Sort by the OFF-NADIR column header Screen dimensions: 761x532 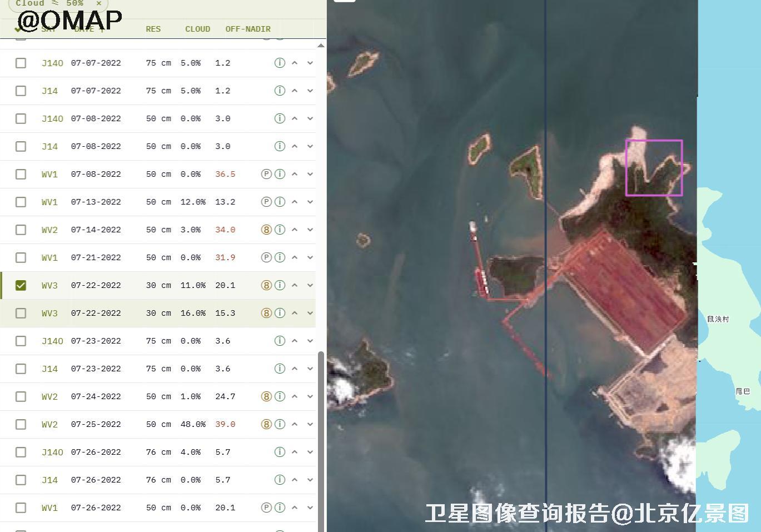point(248,29)
